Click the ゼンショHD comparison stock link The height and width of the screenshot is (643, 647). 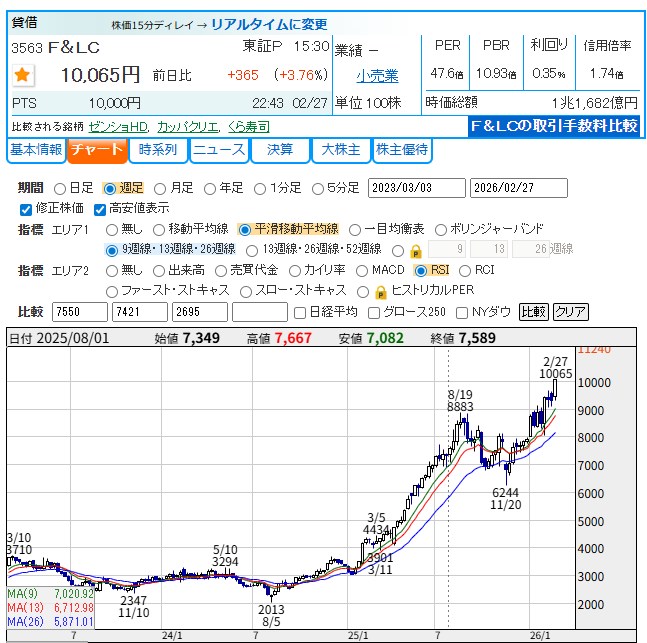click(x=118, y=127)
